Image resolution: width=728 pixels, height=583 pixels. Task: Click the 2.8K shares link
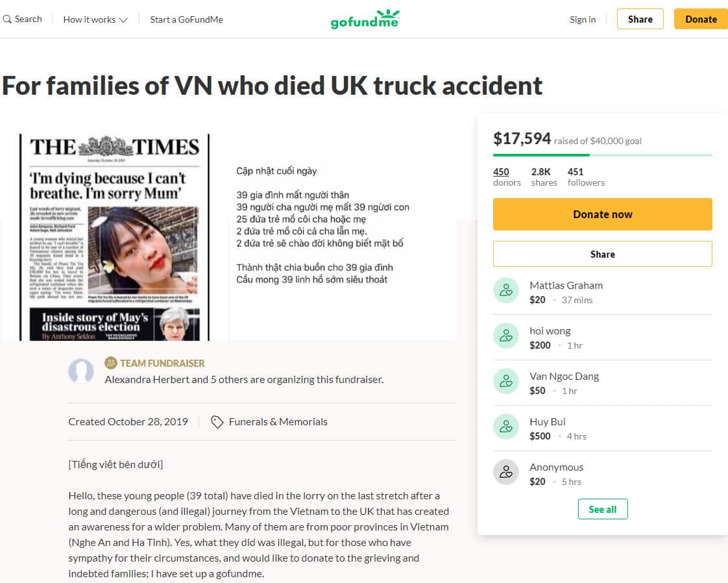[x=544, y=177]
